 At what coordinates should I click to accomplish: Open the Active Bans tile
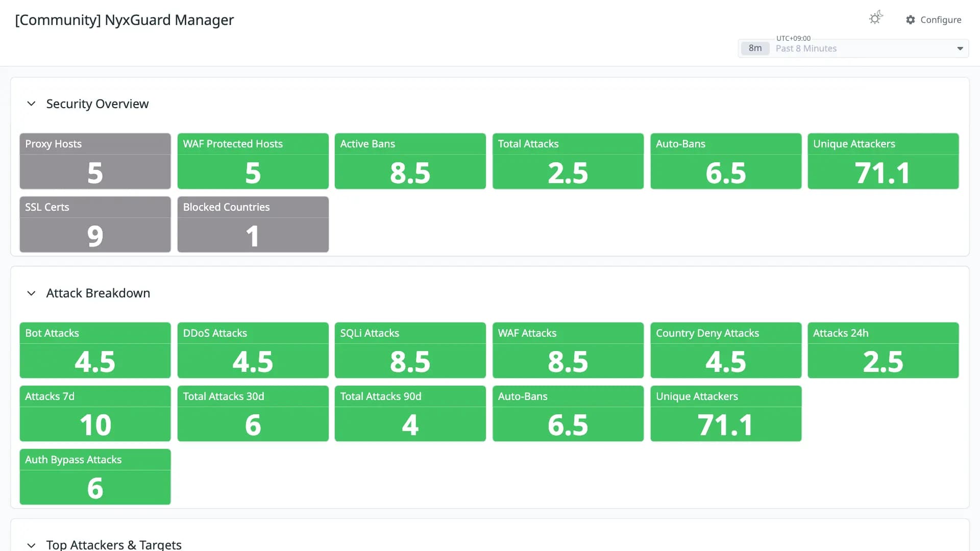410,161
